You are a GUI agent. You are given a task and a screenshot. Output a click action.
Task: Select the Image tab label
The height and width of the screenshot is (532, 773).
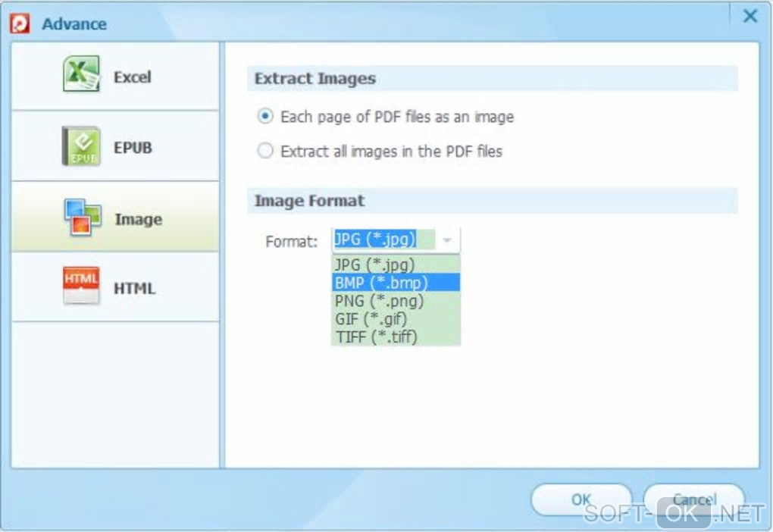[x=139, y=220]
